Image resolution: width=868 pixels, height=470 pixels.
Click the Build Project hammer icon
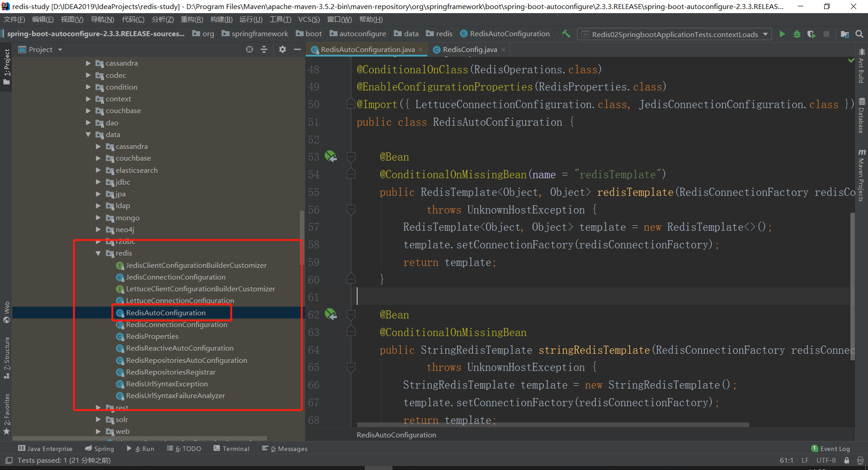(566, 34)
